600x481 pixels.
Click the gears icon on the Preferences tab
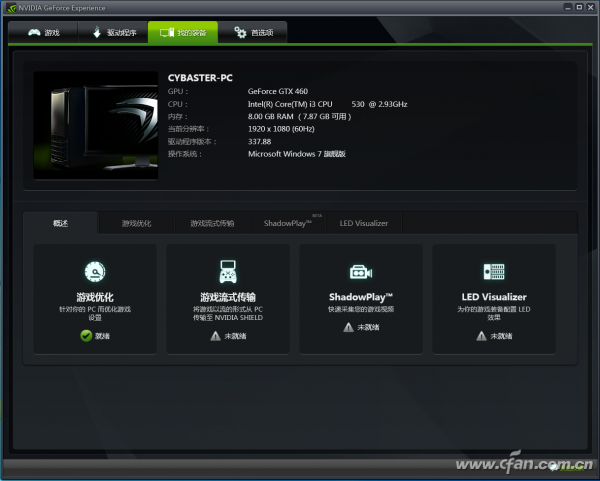tap(240, 33)
